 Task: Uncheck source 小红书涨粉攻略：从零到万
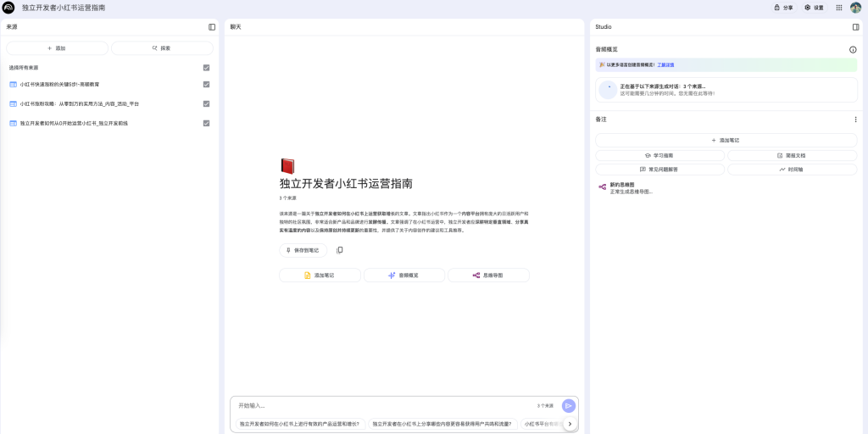pos(207,103)
